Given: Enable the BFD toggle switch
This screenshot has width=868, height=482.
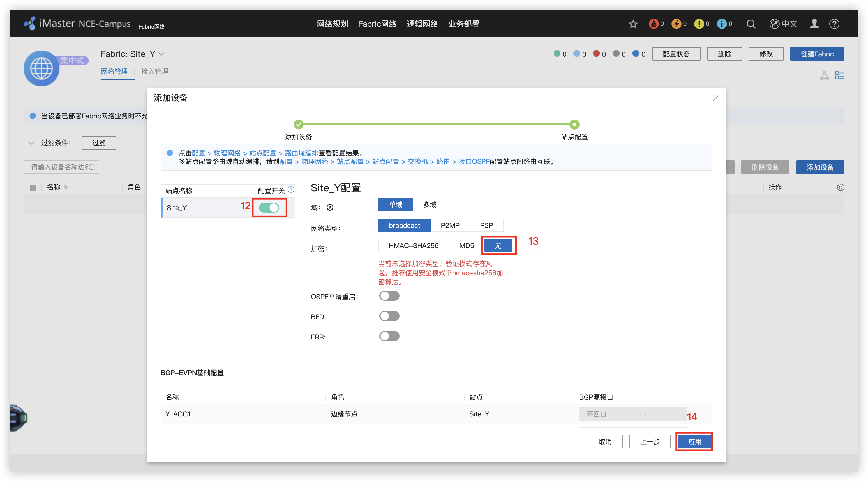Looking at the screenshot, I should coord(389,316).
